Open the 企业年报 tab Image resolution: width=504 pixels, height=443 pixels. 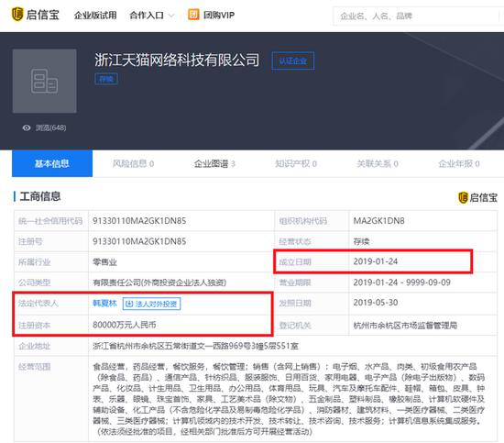click(459, 164)
